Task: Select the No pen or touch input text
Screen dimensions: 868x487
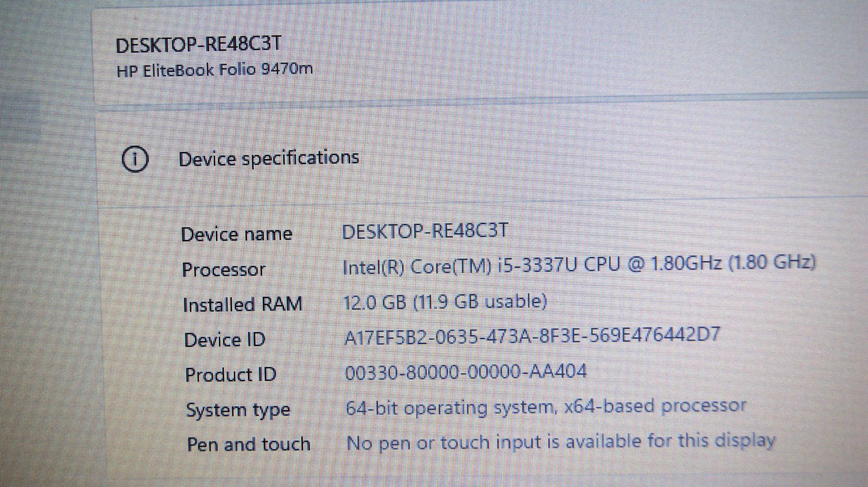Action: click(561, 442)
